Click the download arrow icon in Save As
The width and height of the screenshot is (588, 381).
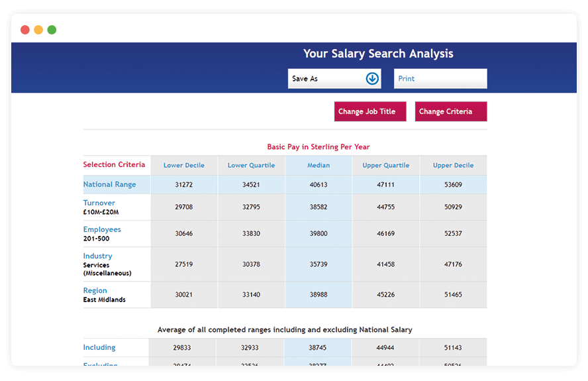pos(372,79)
